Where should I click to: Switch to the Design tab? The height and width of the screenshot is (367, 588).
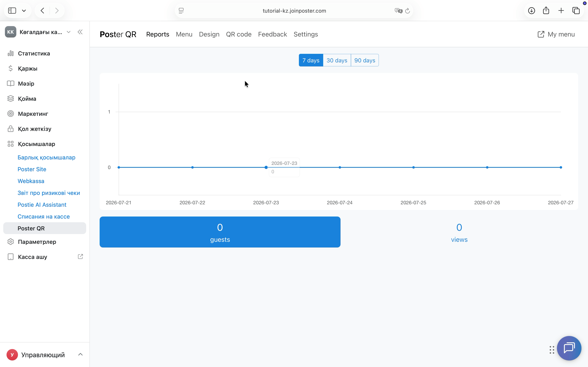click(x=209, y=34)
